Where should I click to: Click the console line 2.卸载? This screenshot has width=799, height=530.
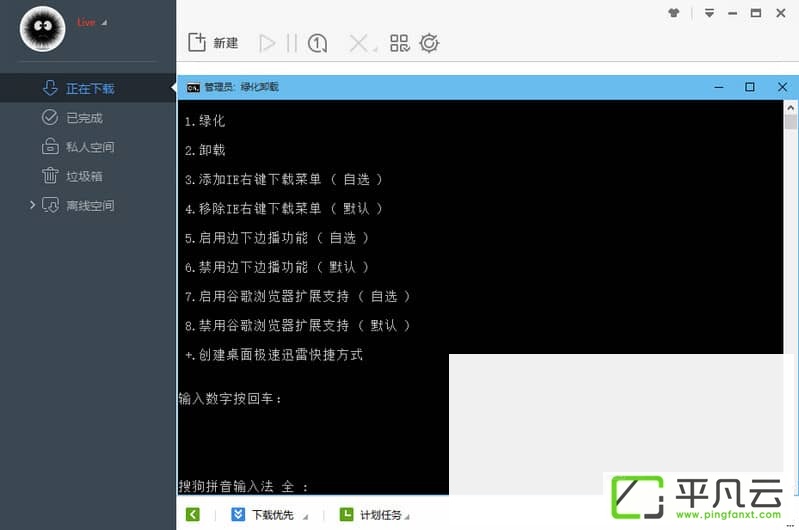205,150
